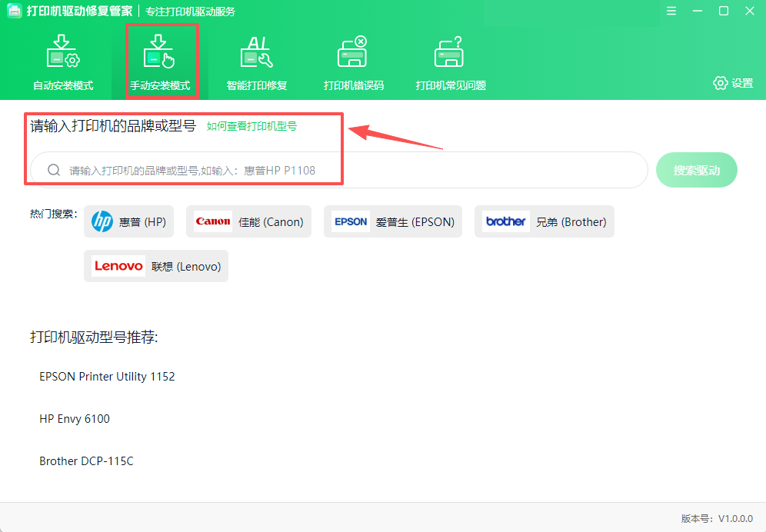
Task: Click the app logo icon in title bar
Action: point(14,11)
